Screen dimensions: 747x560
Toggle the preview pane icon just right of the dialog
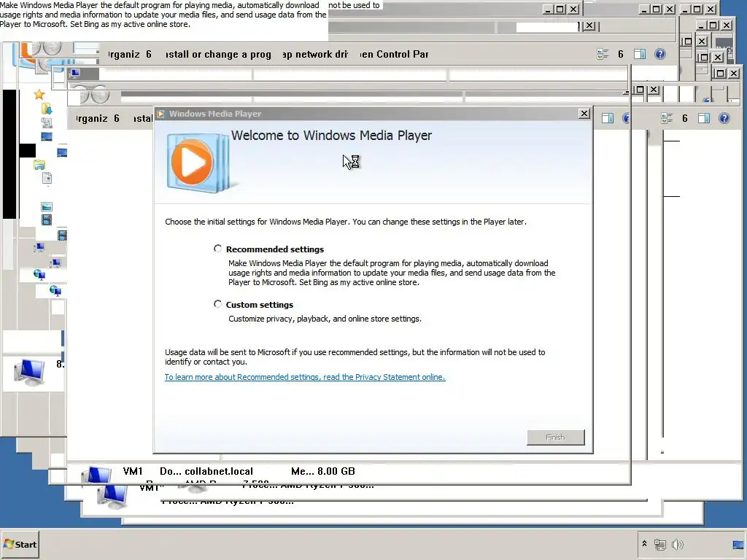[608, 119]
